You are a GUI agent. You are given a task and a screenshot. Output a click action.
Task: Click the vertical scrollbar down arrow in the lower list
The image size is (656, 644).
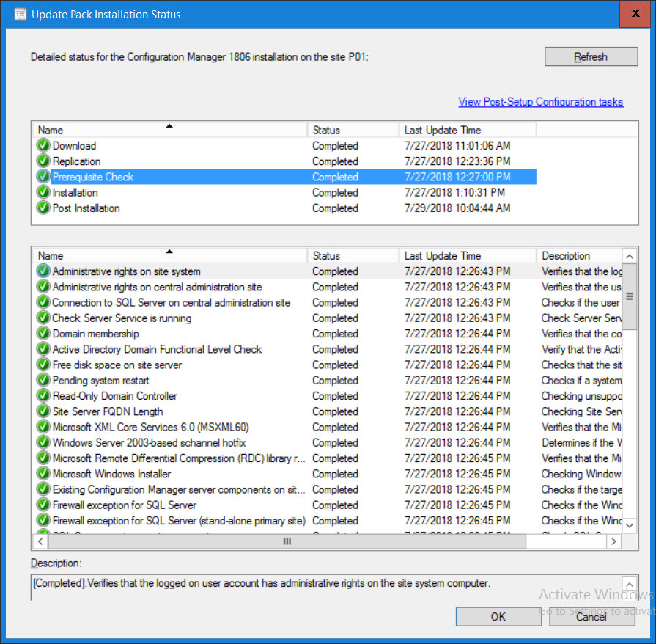click(x=630, y=525)
